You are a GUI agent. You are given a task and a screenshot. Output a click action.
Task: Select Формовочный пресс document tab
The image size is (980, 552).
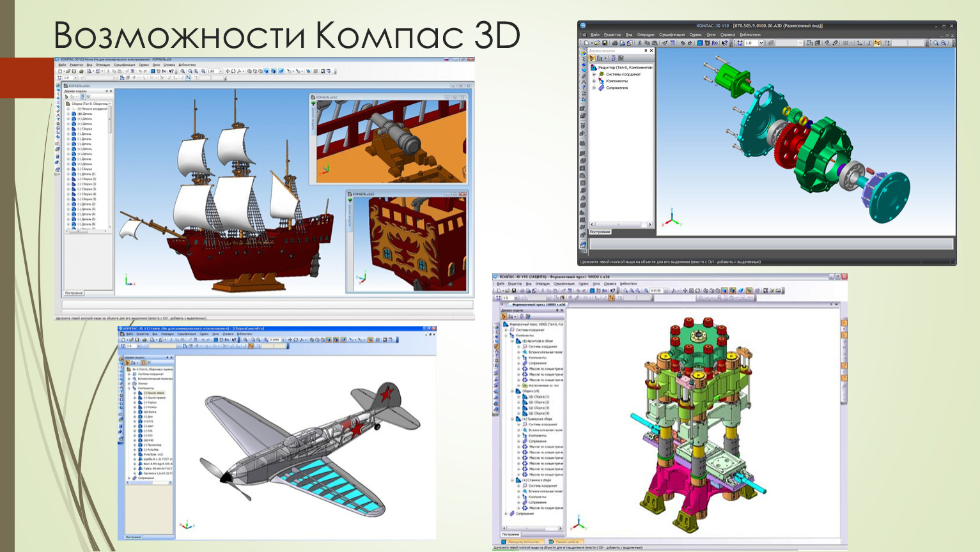539,305
